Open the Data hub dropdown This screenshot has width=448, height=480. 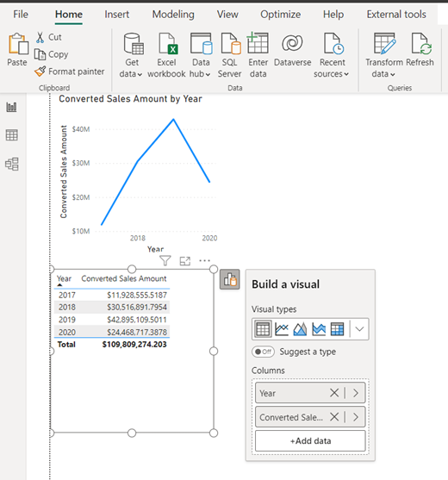(x=201, y=55)
